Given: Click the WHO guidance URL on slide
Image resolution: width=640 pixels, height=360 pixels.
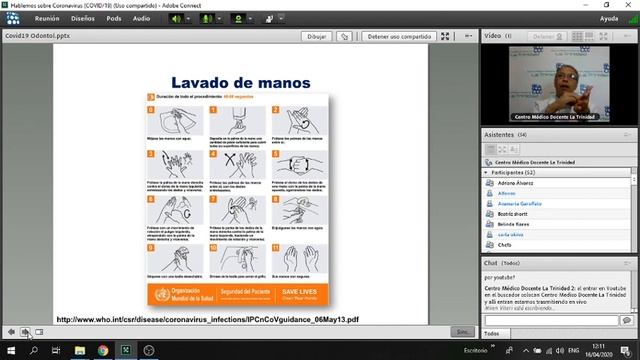Looking at the screenshot, I should (207, 320).
